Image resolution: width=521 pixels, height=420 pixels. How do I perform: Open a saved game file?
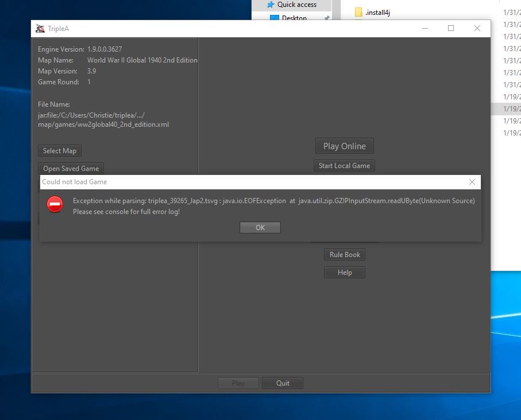71,169
